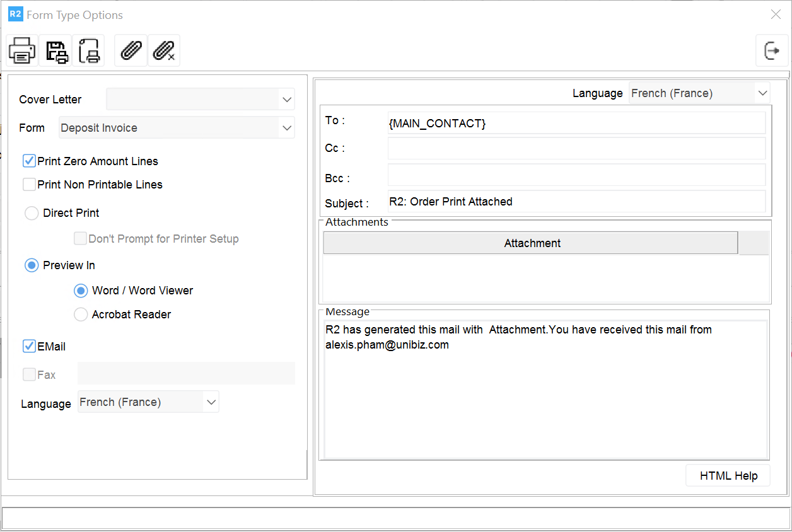Screen dimensions: 792x532
Task: Select the Direct Print radio option
Action: click(32, 213)
